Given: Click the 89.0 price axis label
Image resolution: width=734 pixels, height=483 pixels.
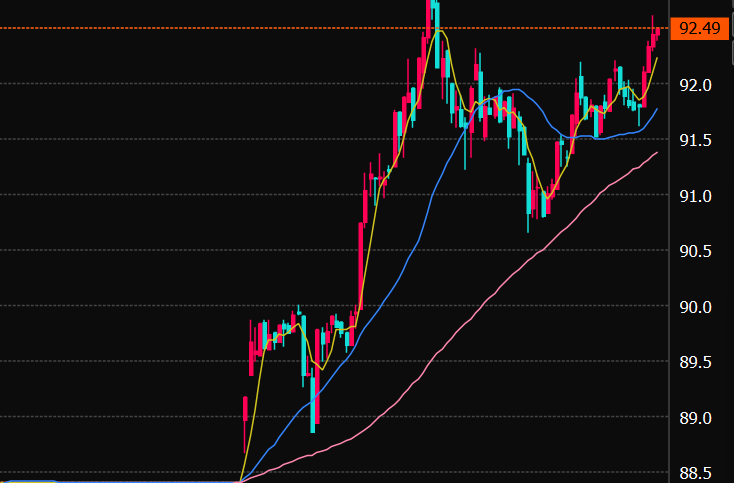Looking at the screenshot, I should tap(694, 418).
